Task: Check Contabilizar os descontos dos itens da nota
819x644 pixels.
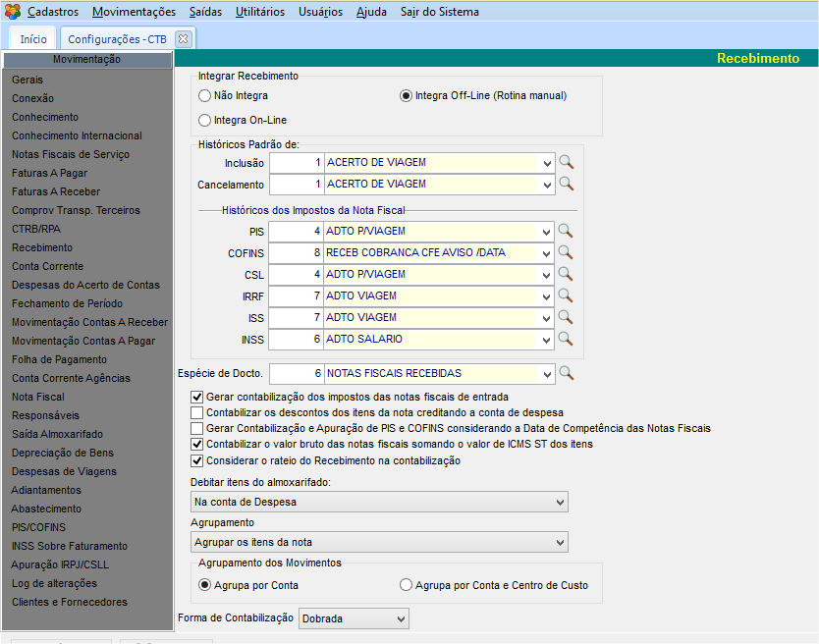Action: coord(197,412)
